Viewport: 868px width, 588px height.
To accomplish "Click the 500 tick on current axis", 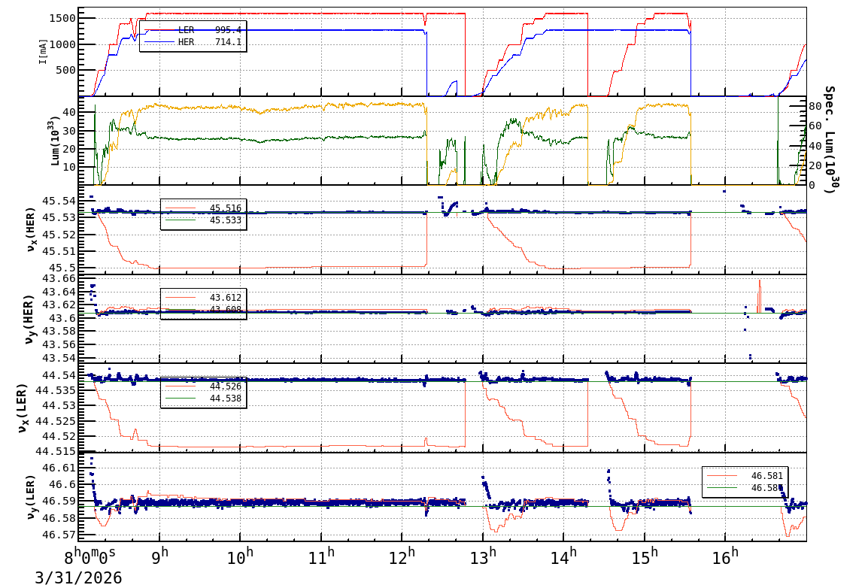I will pos(65,70).
